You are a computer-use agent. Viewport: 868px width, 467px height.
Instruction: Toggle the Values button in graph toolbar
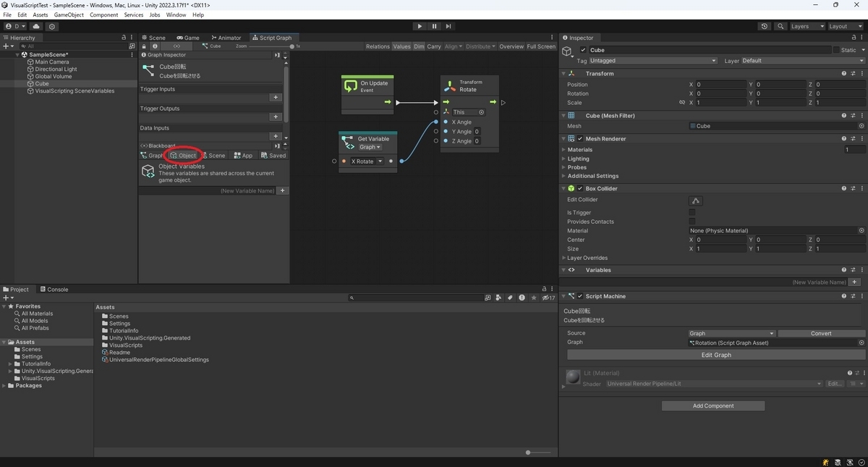pyautogui.click(x=401, y=46)
